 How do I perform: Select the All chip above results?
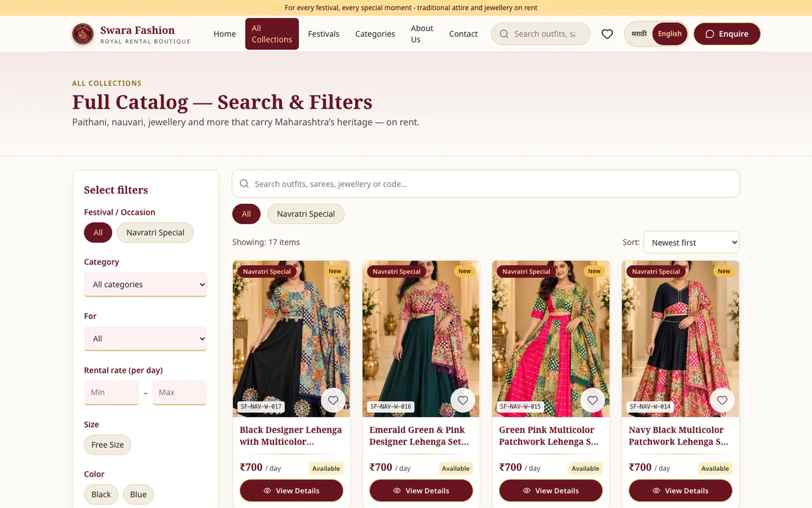click(x=246, y=214)
